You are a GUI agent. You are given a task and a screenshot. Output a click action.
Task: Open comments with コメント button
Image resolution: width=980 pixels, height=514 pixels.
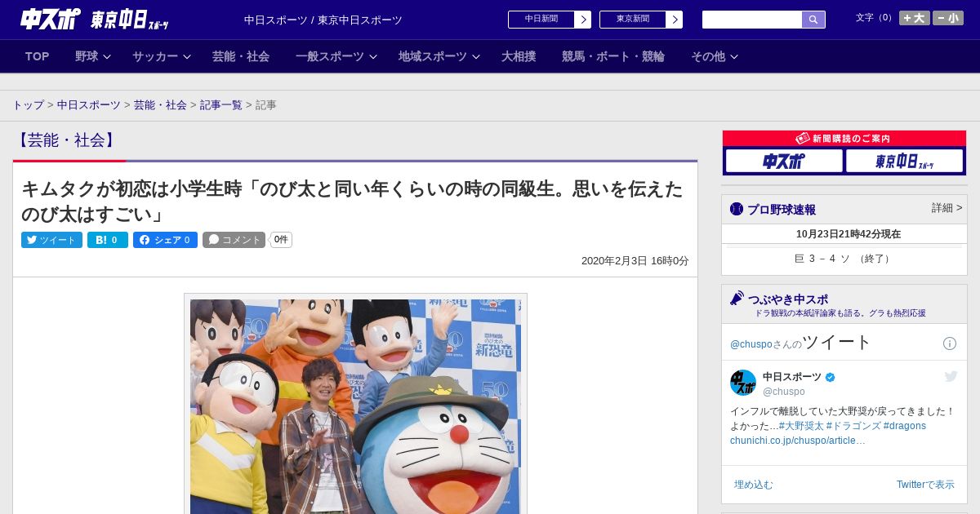pyautogui.click(x=234, y=240)
